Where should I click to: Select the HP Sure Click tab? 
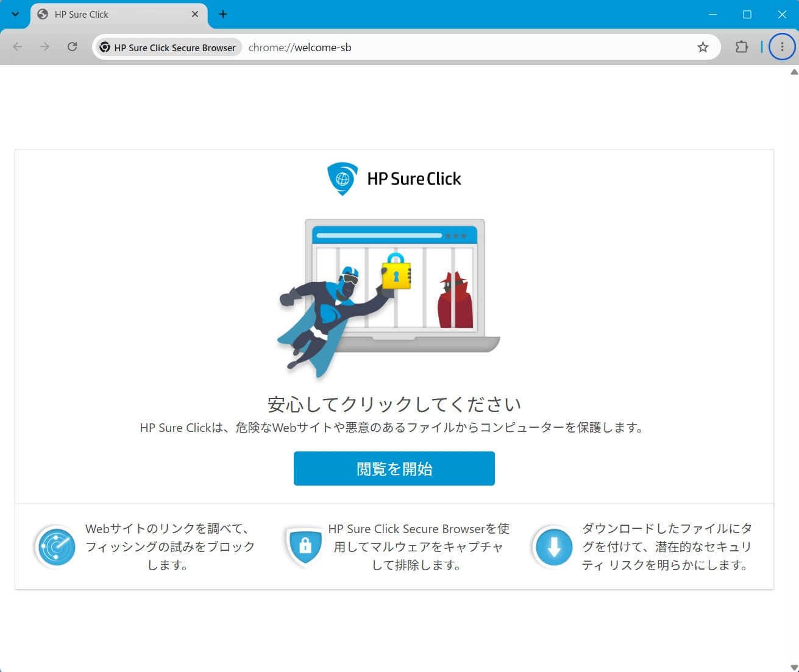click(119, 14)
